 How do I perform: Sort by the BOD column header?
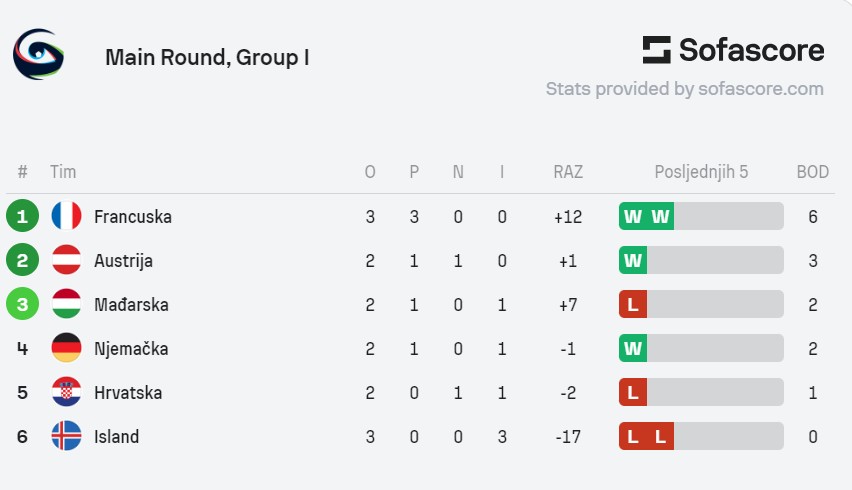[x=812, y=172]
